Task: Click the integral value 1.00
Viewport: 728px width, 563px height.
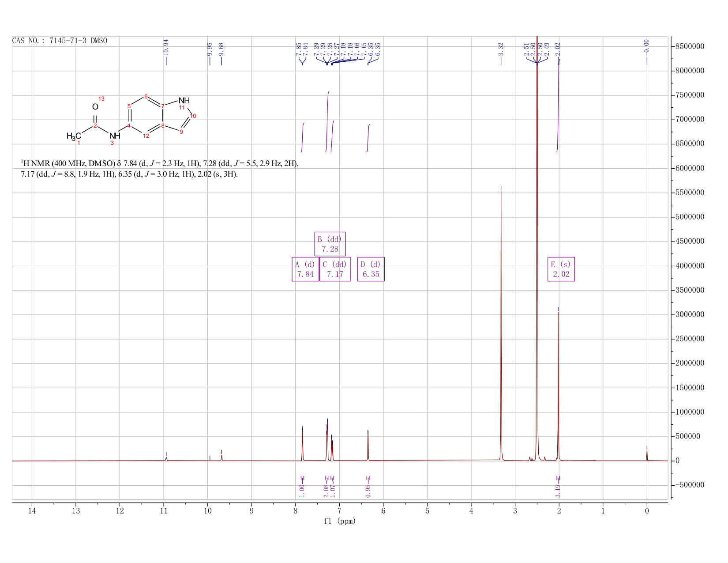Action: [302, 490]
